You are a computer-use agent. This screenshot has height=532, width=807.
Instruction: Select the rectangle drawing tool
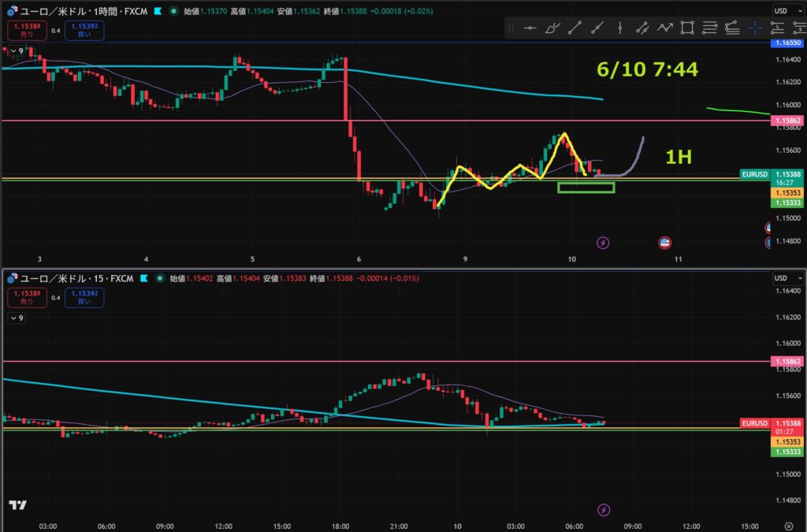pyautogui.click(x=687, y=28)
